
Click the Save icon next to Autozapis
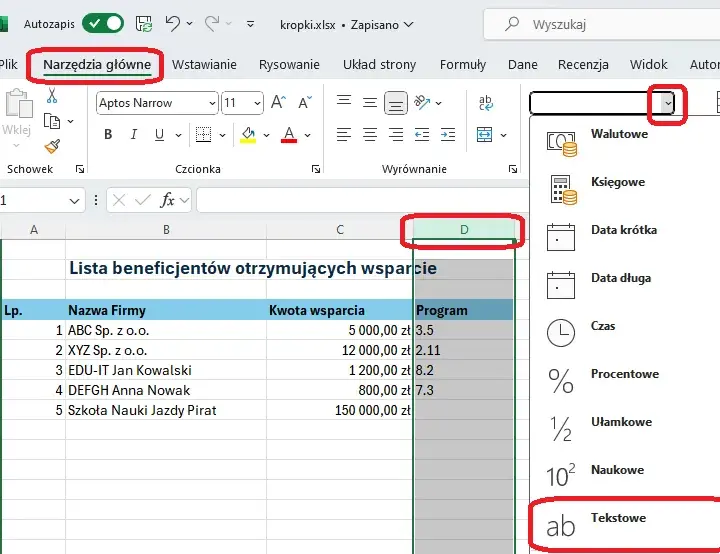(144, 24)
